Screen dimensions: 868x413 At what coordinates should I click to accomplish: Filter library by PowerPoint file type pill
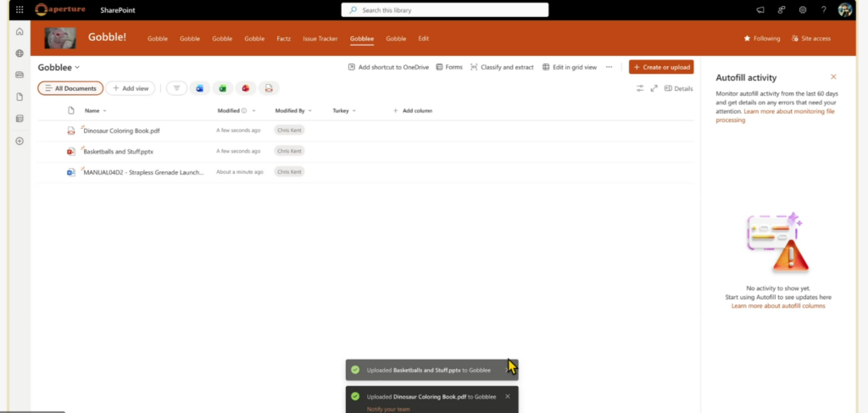point(245,88)
